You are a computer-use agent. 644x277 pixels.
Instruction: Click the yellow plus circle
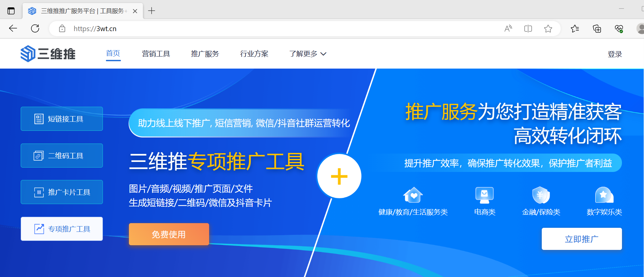tap(339, 176)
